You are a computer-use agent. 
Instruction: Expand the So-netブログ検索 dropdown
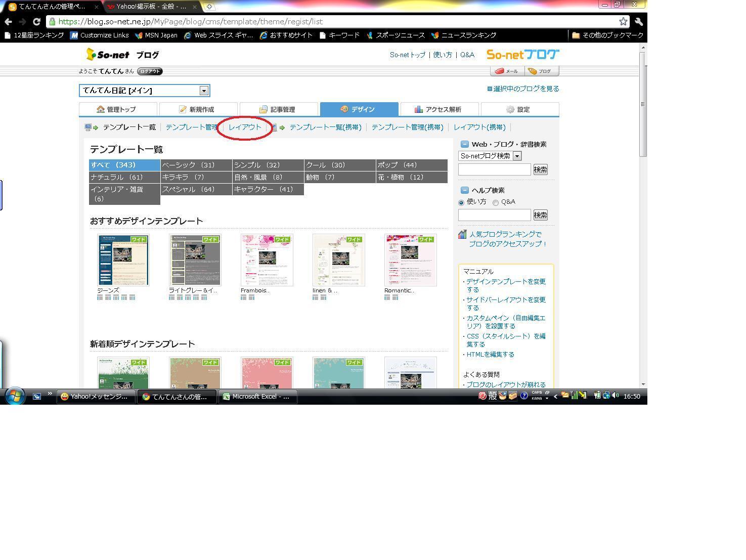490,156
